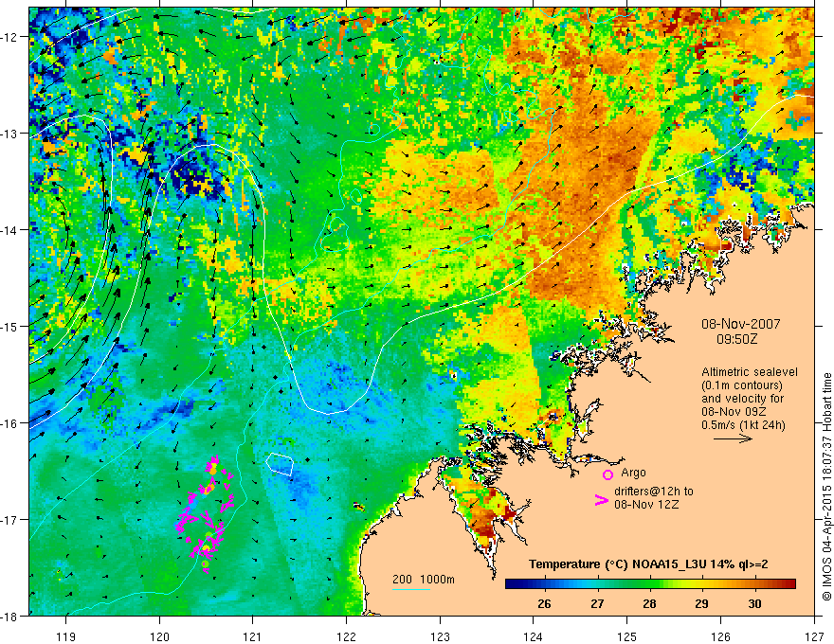The image size is (834, 644).
Task: Click the '0.5m/s (1kt 24h)' text
Action: coord(743,424)
